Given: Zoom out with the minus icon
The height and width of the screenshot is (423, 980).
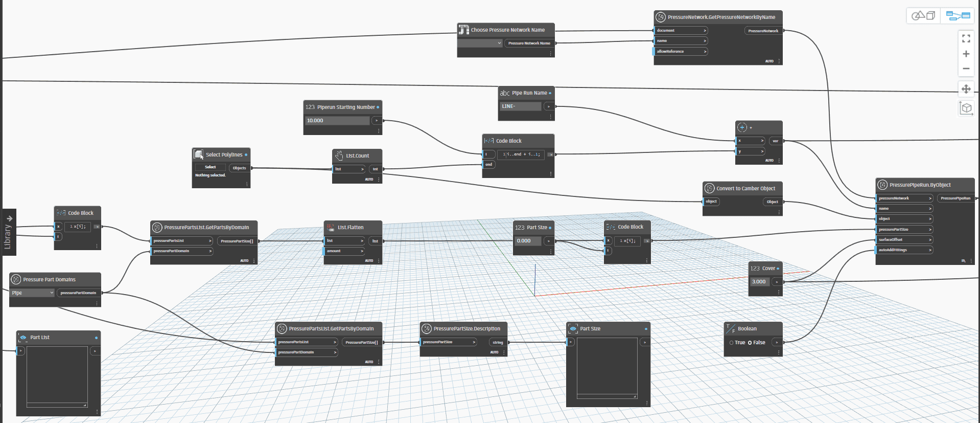Looking at the screenshot, I should [966, 69].
